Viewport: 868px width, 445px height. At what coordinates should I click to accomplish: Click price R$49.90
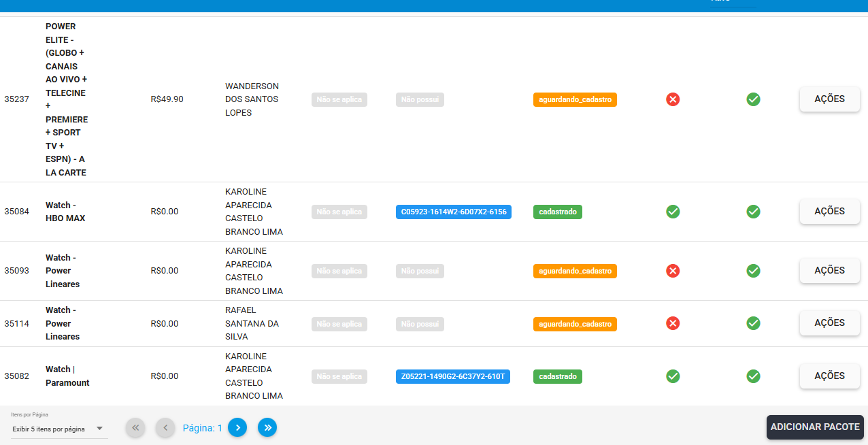click(167, 99)
